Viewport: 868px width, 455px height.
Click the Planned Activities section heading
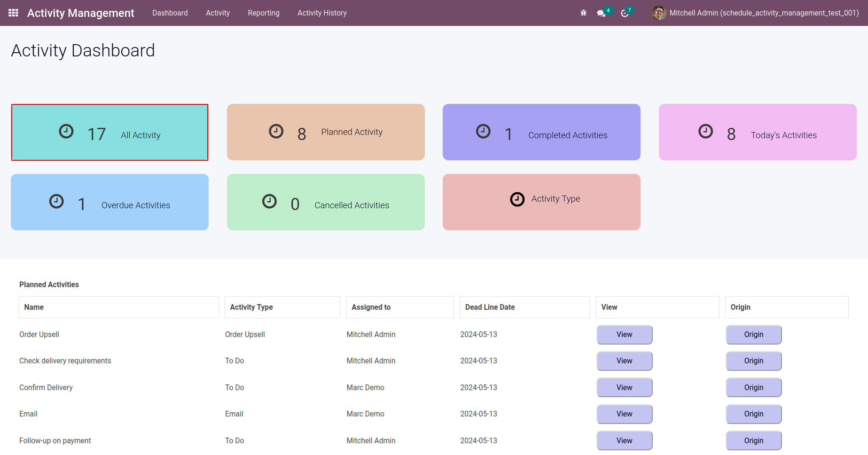click(x=49, y=285)
